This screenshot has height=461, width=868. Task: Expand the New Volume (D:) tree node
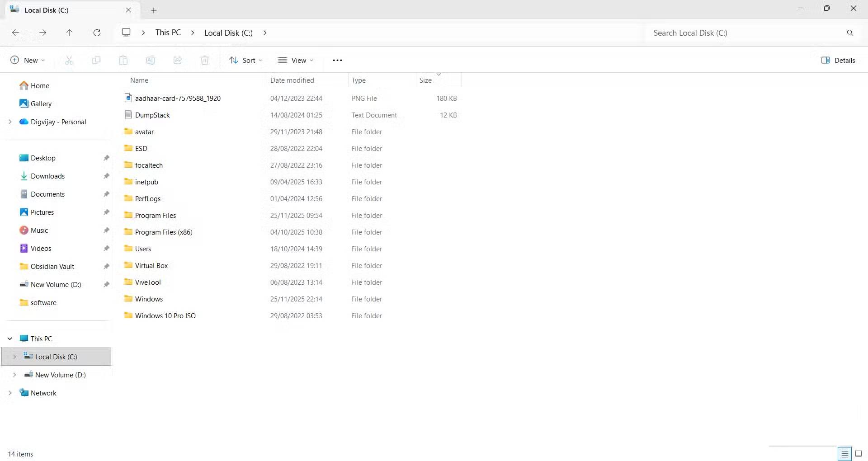pyautogui.click(x=14, y=375)
